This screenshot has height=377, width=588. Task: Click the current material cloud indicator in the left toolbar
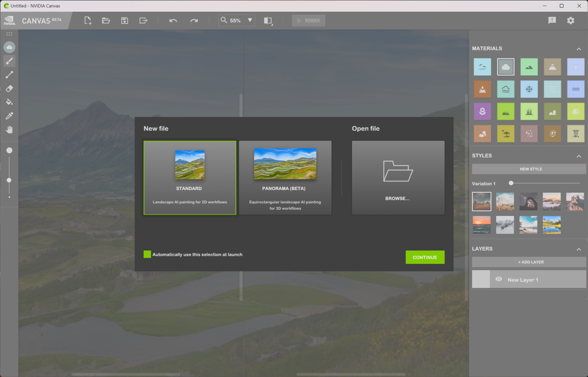(x=9, y=47)
